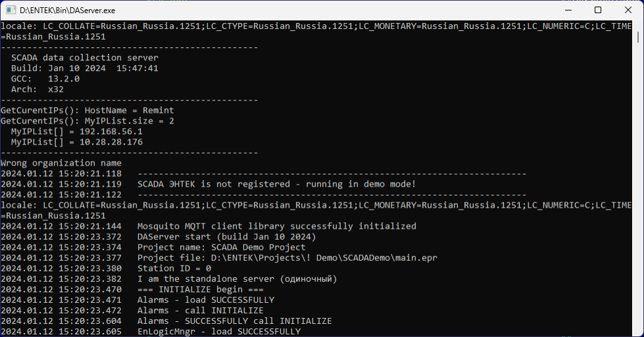Image resolution: width=644 pixels, height=337 pixels.
Task: Close the DAServer.exe console window
Action: [628, 11]
